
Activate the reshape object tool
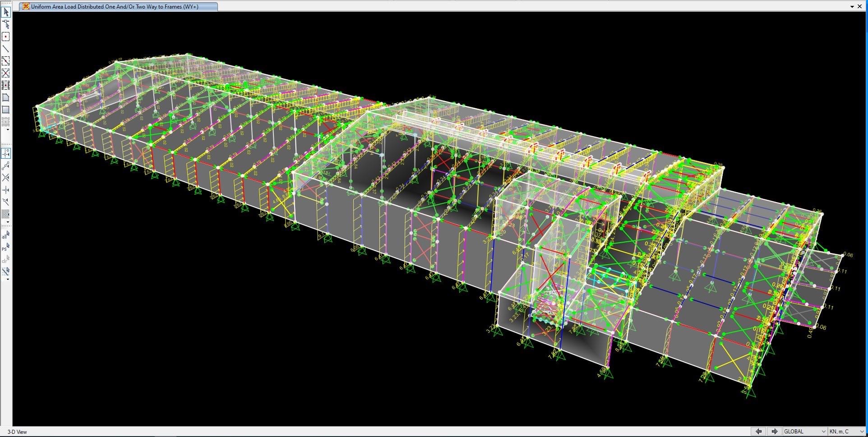[x=6, y=24]
